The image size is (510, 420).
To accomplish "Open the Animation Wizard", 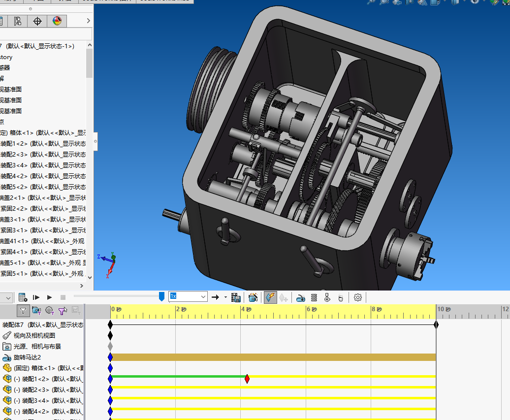I will 253,297.
